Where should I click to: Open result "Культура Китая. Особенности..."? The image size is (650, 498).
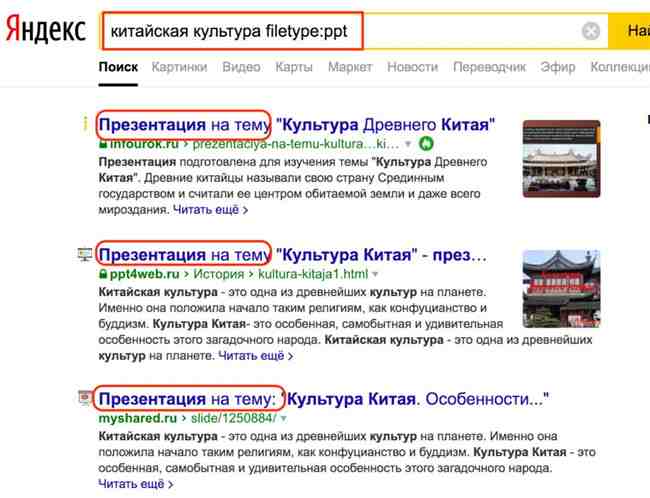point(324,399)
